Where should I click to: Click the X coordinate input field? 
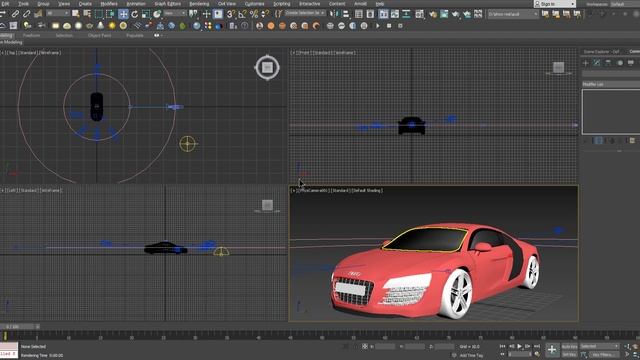click(x=385, y=347)
